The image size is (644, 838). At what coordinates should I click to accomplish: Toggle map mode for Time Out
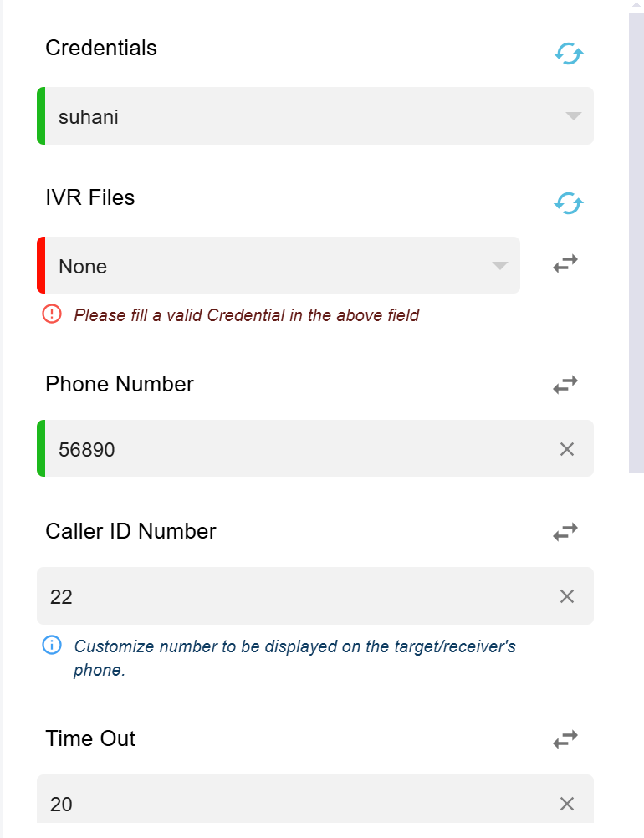pyautogui.click(x=565, y=739)
